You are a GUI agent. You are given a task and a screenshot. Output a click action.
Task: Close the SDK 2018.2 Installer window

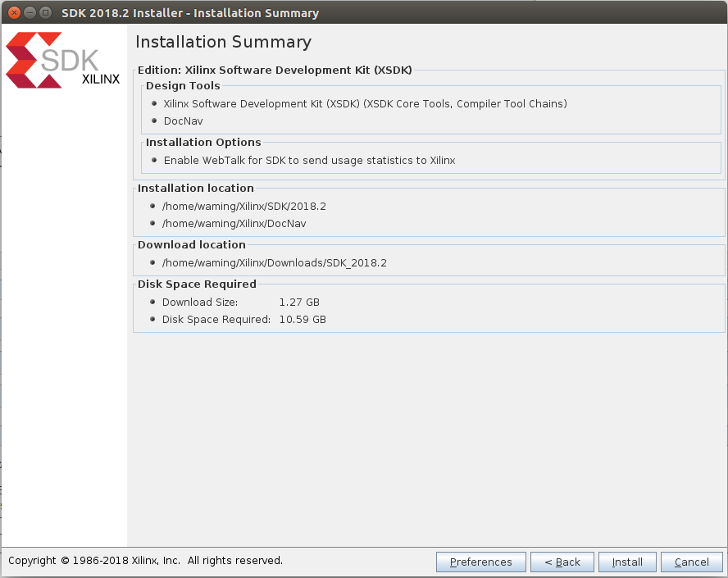pos(14,12)
